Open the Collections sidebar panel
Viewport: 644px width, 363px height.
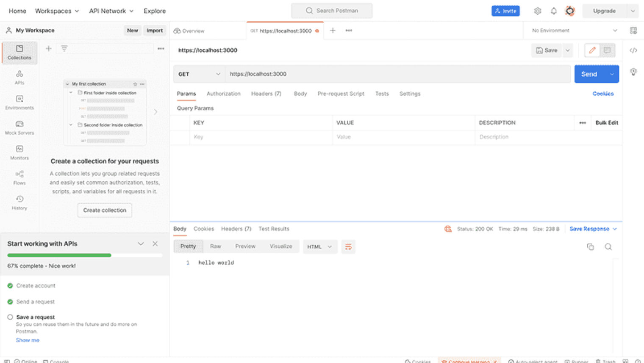pyautogui.click(x=19, y=53)
